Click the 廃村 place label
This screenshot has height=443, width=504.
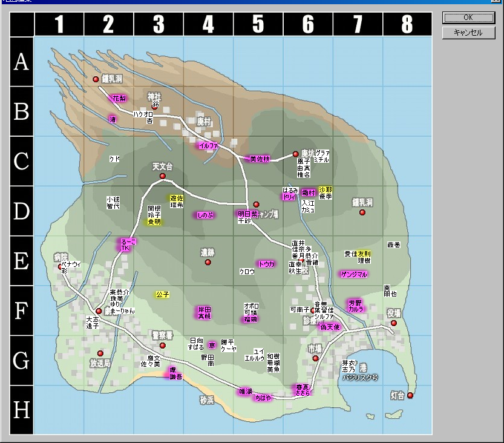tap(204, 122)
